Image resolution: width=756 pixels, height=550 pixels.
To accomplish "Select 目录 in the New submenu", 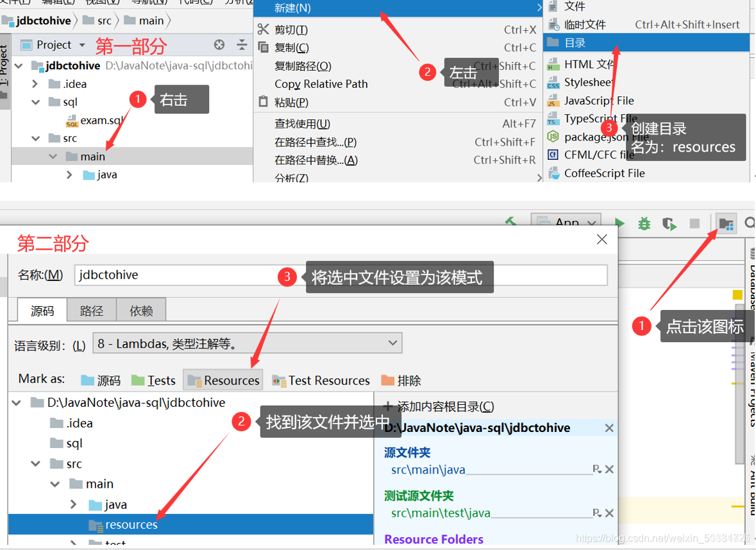I will coord(646,43).
